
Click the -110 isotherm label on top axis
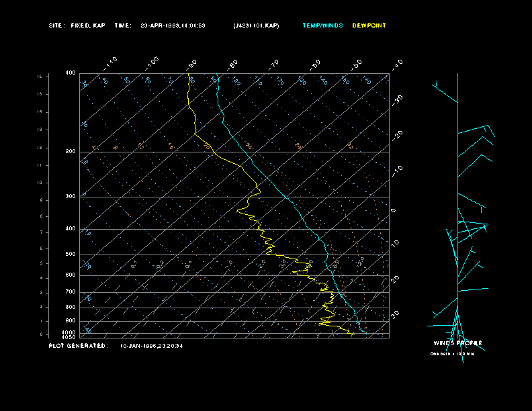coord(112,62)
